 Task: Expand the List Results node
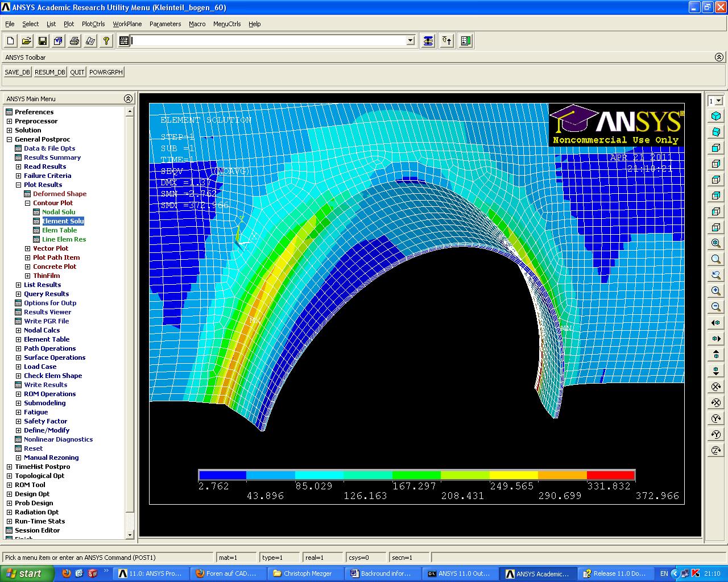[18, 285]
